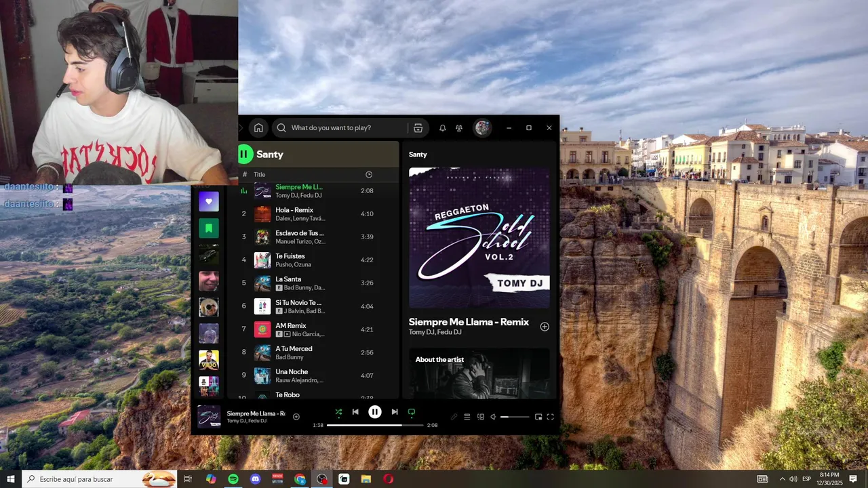Screen dimensions: 868x488
Task: Open Discord from the taskbar
Action: [x=256, y=479]
